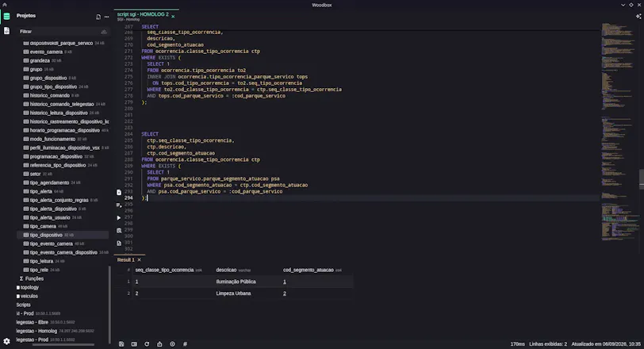
Task: Select the perfil_iluminacao_dispositivo_vsx table
Action: pyautogui.click(x=65, y=148)
